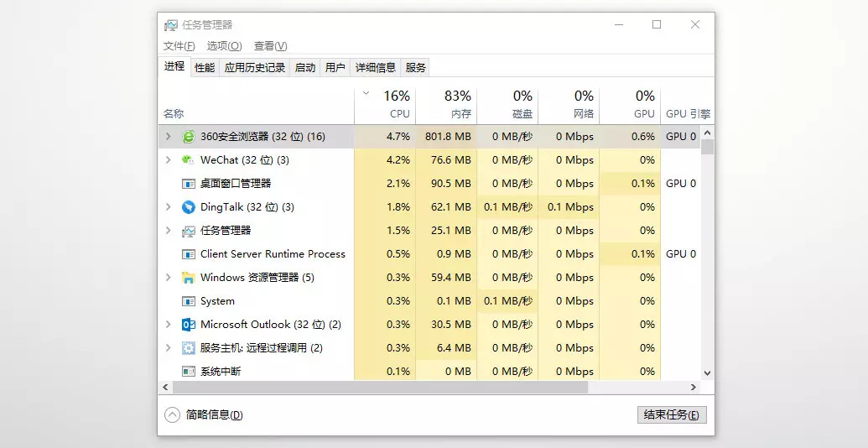
Task: Select the Microsoft Outlook icon
Action: click(x=189, y=325)
